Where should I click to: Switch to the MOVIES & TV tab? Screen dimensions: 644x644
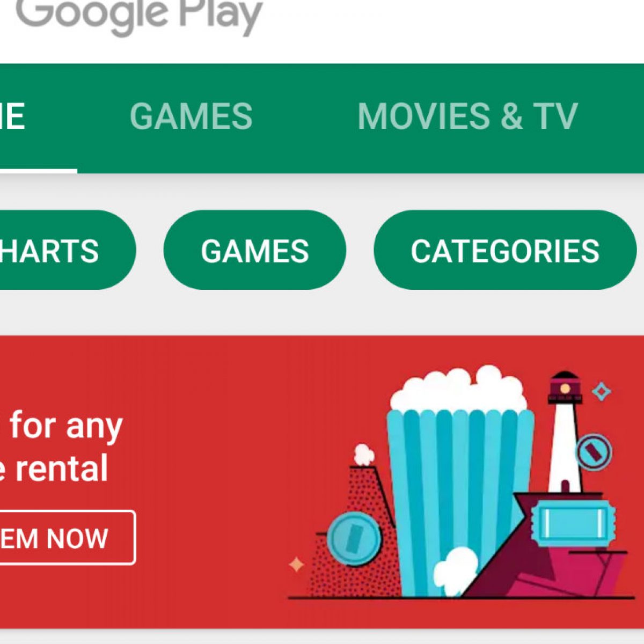[x=467, y=116]
